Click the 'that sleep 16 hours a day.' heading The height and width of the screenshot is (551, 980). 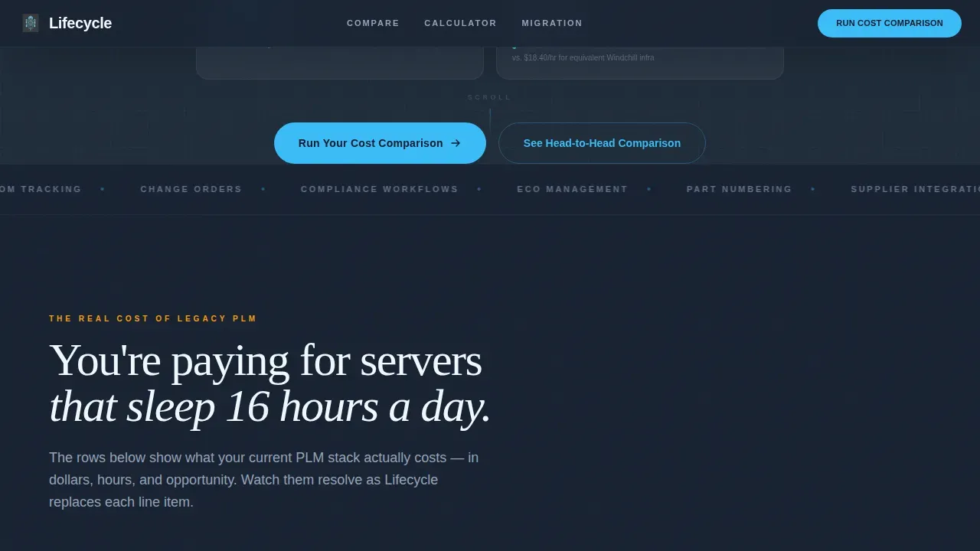tap(269, 406)
